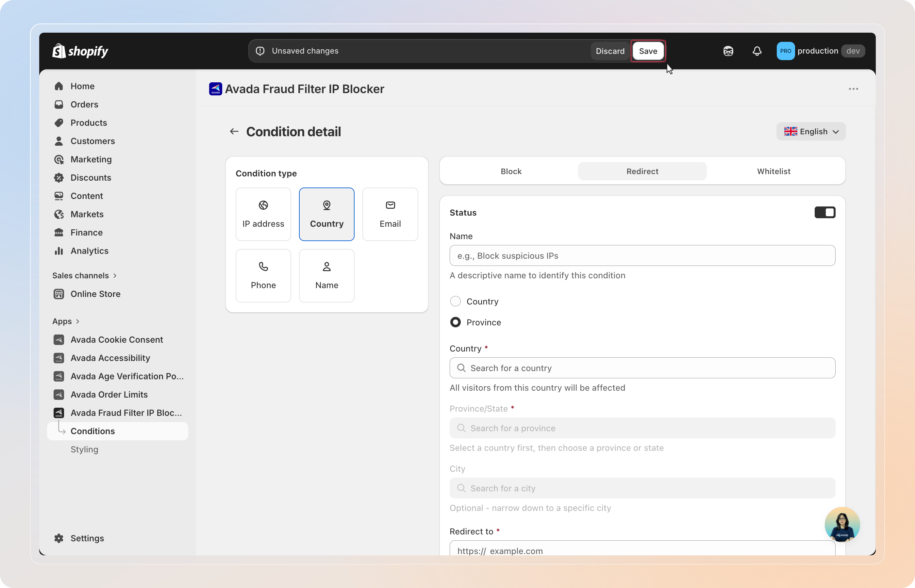915x588 pixels.
Task: Go back with the arrow beside Condition detail
Action: 234,131
